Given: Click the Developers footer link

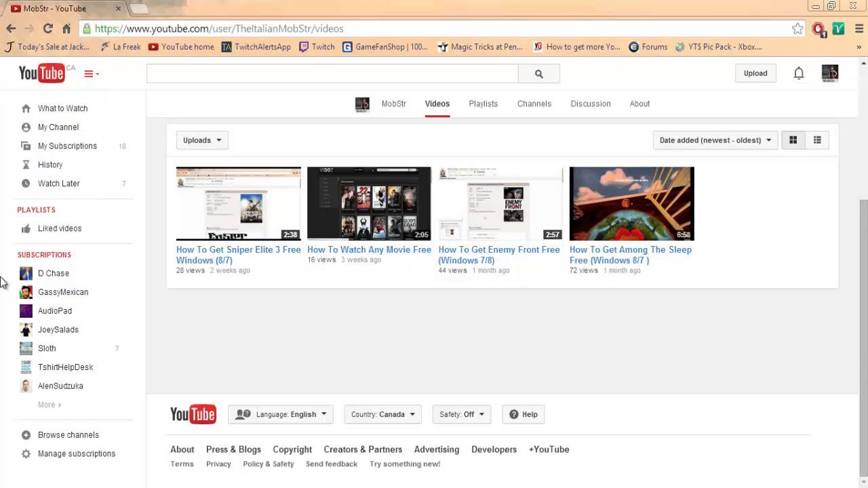Looking at the screenshot, I should 494,449.
